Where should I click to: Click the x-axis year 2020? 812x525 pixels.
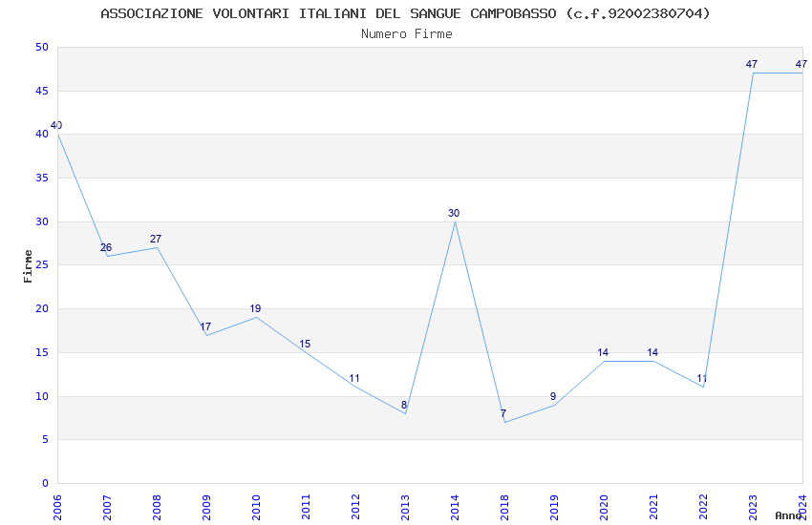(604, 507)
